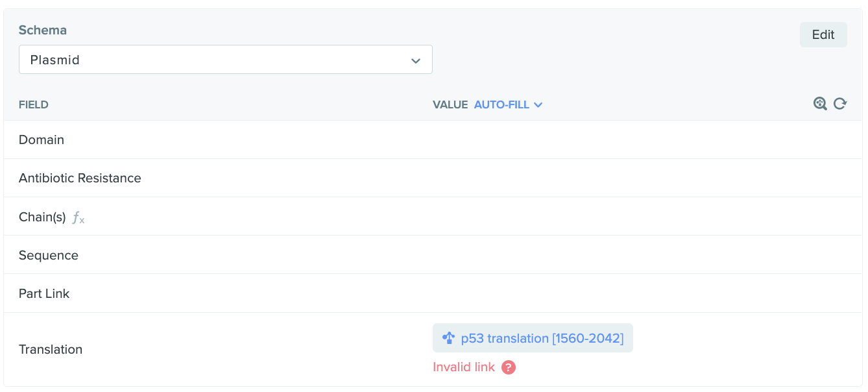
Task: Select the Antibiotic Resistance field label
Action: [x=80, y=178]
